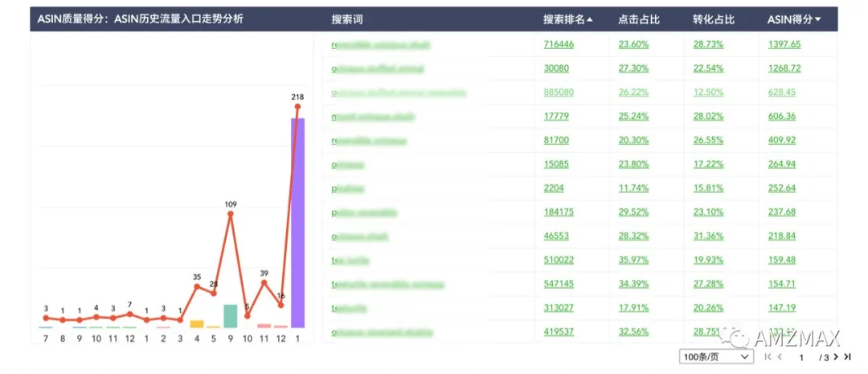Image resolution: width=868 pixels, height=374 pixels.
Task: Click the teal bar for month 9
Action: [x=231, y=316]
